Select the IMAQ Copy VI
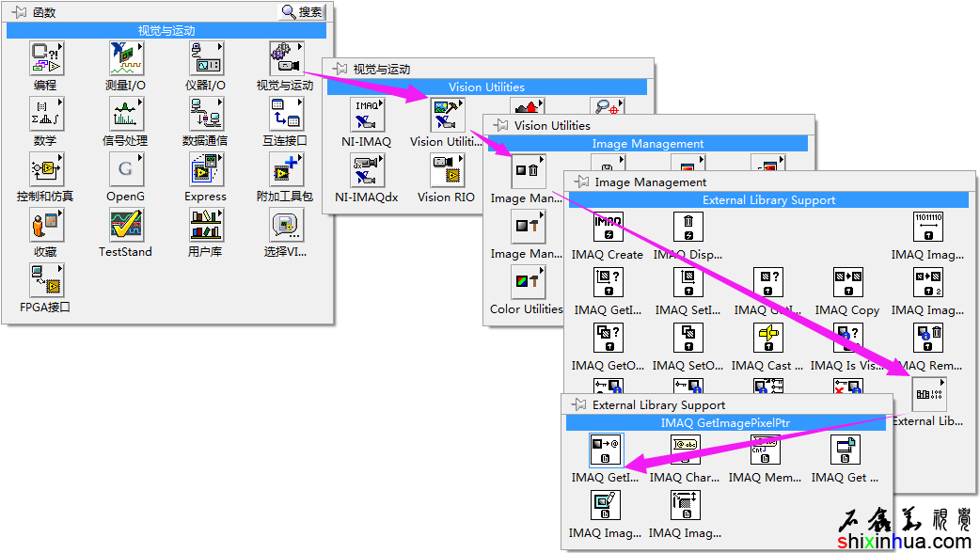The width and height of the screenshot is (980, 553). pos(848,283)
